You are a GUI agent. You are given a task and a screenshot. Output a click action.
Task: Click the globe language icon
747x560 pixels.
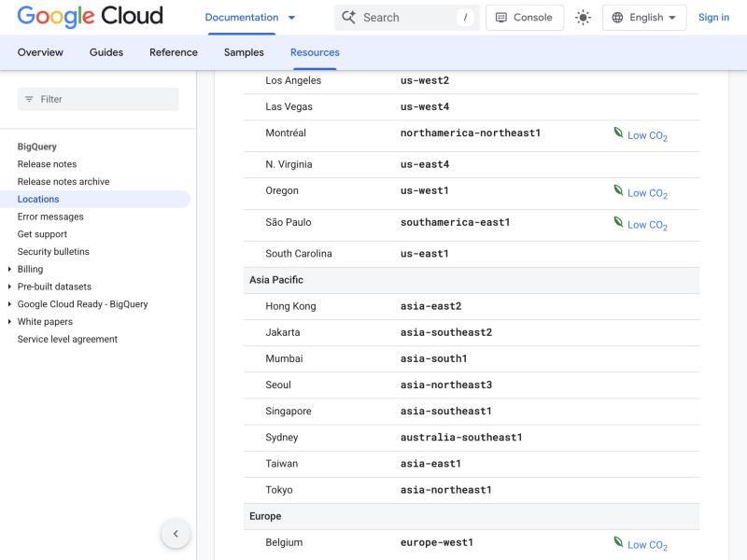pos(617,18)
